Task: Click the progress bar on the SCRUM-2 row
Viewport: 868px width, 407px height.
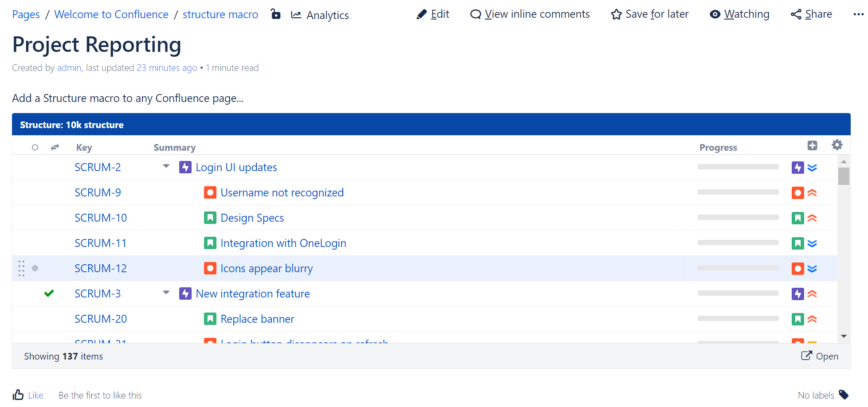Action: pos(738,167)
